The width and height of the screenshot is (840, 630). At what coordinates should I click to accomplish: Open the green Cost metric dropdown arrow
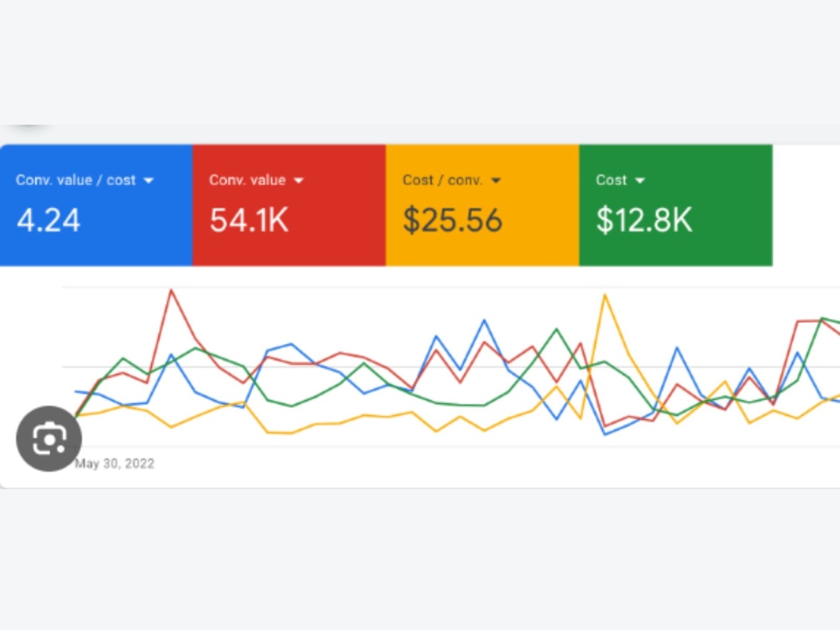(x=639, y=181)
